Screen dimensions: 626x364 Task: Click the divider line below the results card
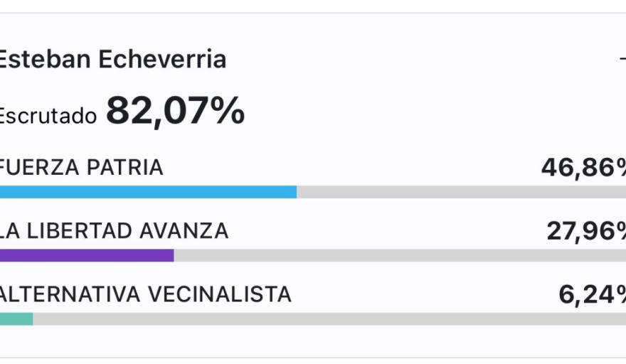coord(313,357)
